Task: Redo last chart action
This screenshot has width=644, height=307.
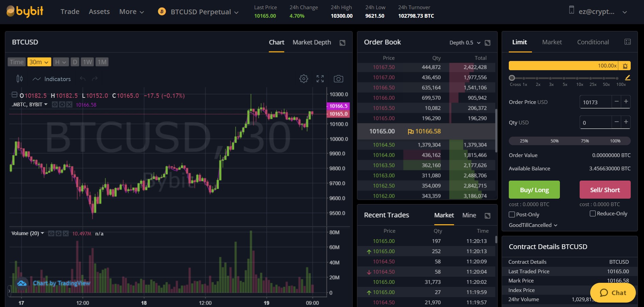Action: (95, 79)
